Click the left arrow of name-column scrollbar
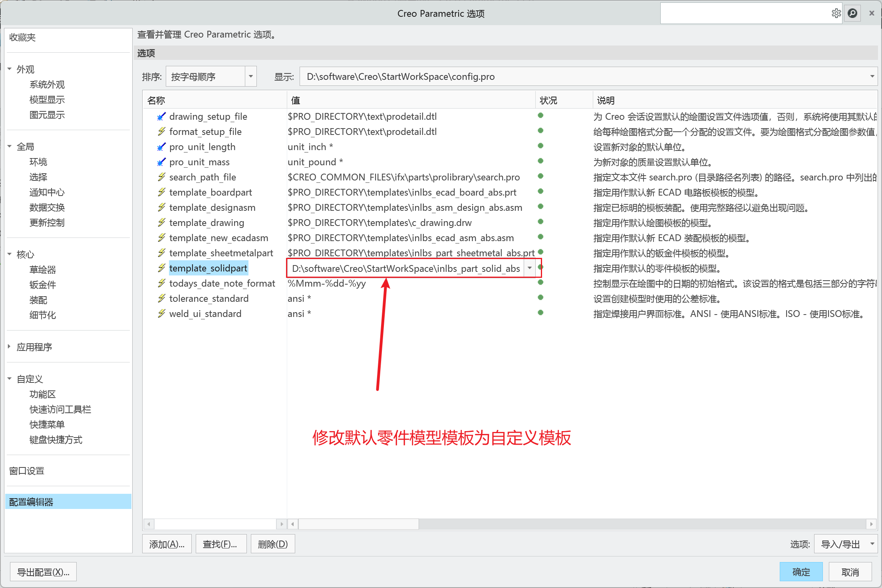882x588 pixels. coord(149,524)
